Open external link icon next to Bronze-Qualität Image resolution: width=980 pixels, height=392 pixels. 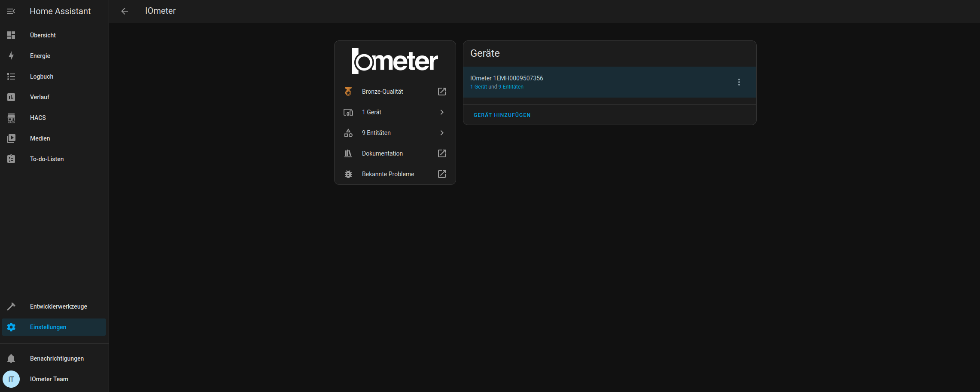tap(442, 92)
